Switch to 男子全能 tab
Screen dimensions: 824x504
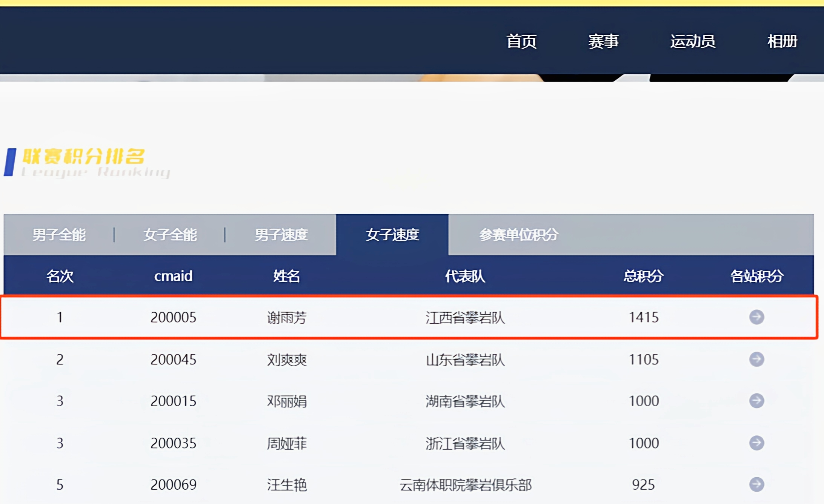pyautogui.click(x=59, y=235)
